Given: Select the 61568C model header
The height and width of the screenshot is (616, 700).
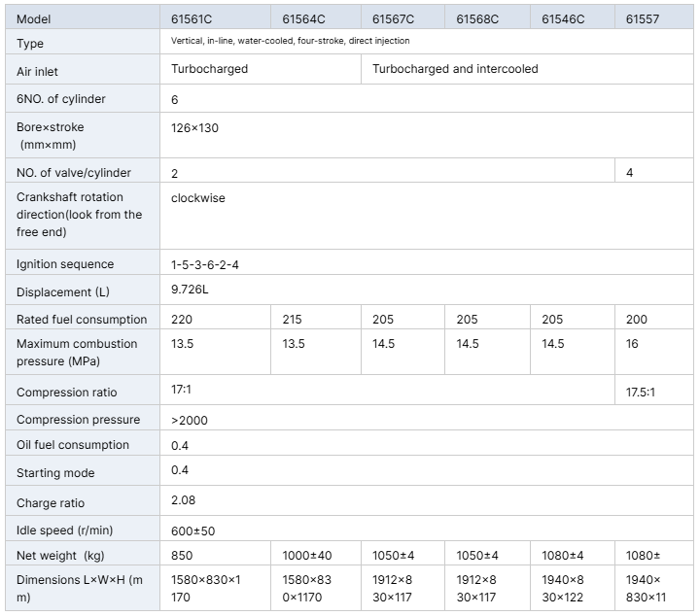Looking at the screenshot, I should (477, 19).
